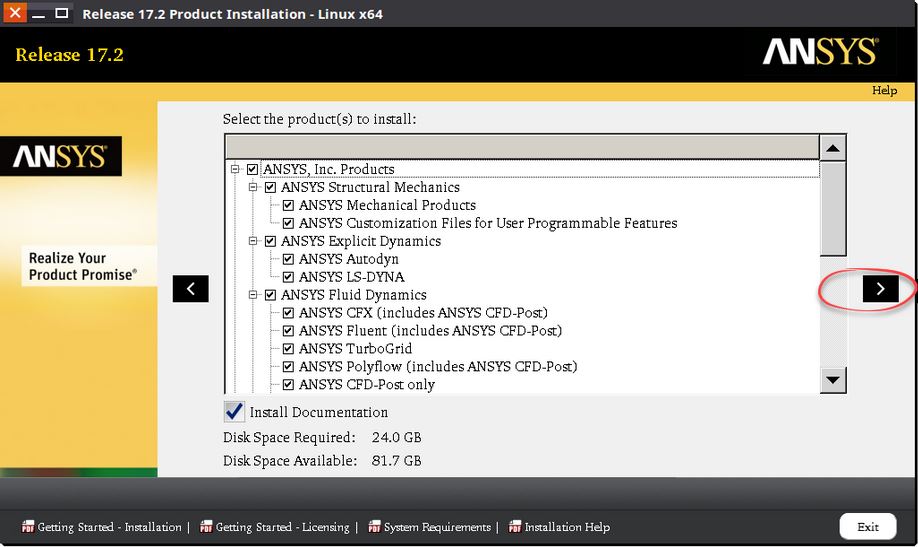918x547 pixels.
Task: Collapse the ANSYS Explicit Dynamics node
Action: coord(253,241)
